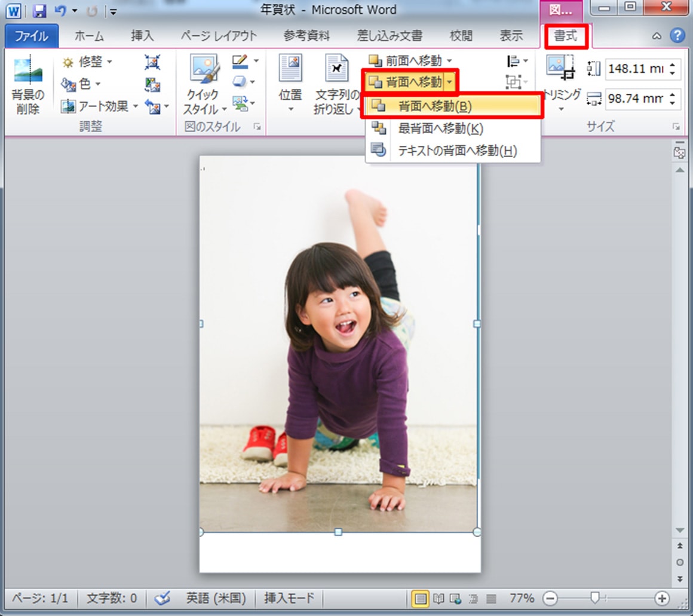Expand the 前面へ移動 dropdown arrow
The image size is (693, 616).
[x=449, y=60]
